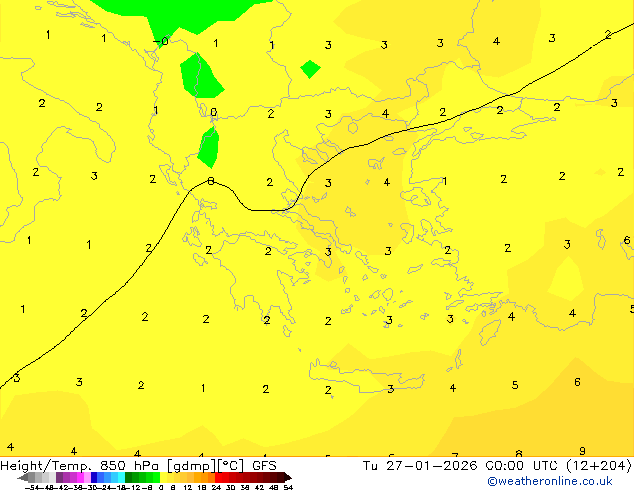The width and height of the screenshot is (634, 490).
Task: Pick the purple swatch in the legend
Action: click(x=65, y=477)
